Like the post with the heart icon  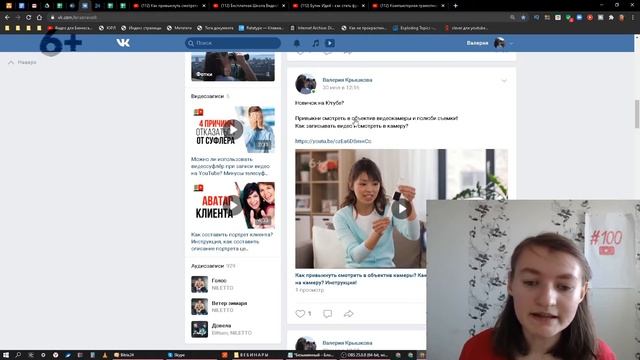click(x=300, y=313)
